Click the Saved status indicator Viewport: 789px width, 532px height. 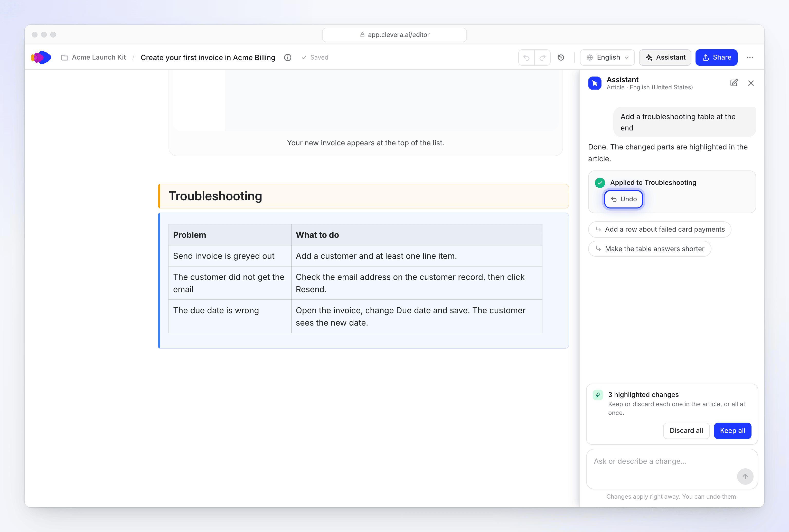(x=315, y=58)
